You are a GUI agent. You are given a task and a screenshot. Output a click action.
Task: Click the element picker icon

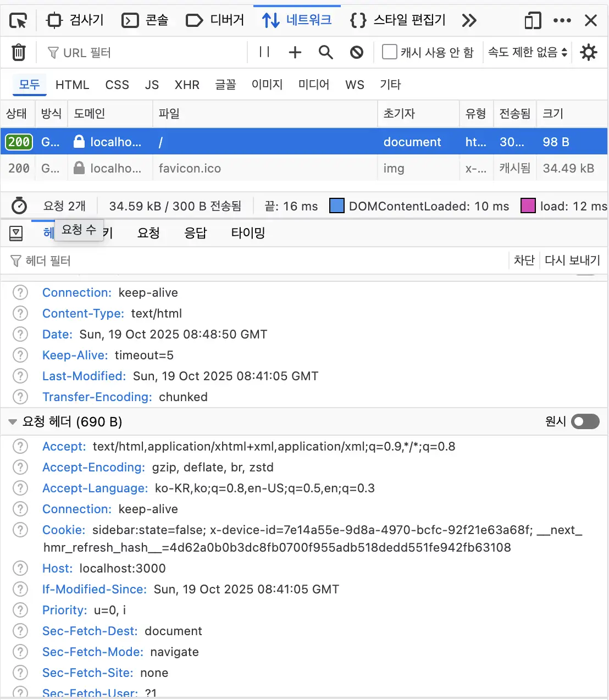[x=18, y=21]
